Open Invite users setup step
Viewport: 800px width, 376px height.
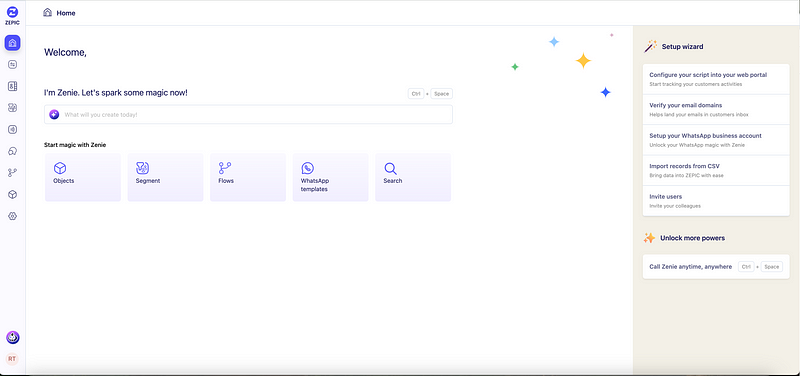tap(716, 201)
